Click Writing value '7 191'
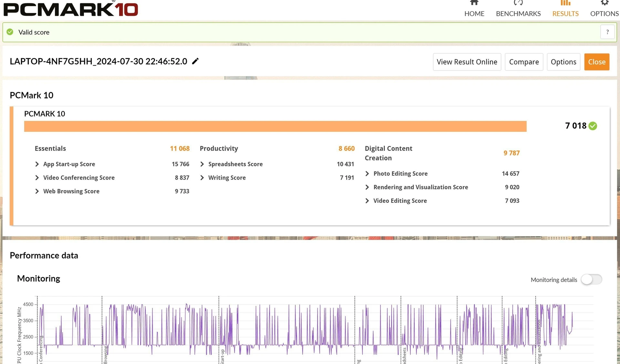Viewport: 620px width, 364px height. point(347,178)
